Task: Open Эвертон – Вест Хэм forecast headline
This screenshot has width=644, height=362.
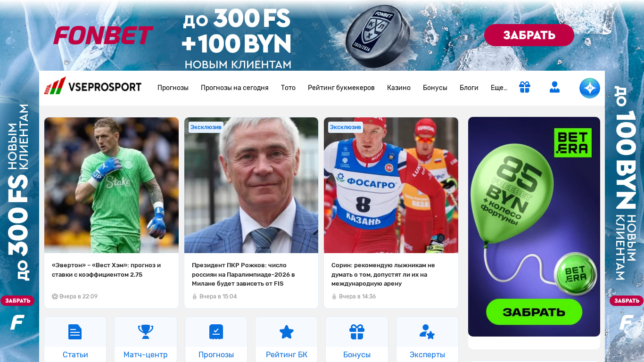Action: pos(106,270)
